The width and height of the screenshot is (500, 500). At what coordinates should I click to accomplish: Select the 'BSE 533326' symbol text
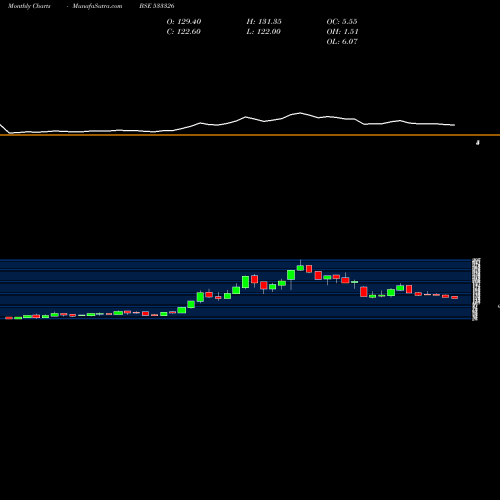point(157,6)
